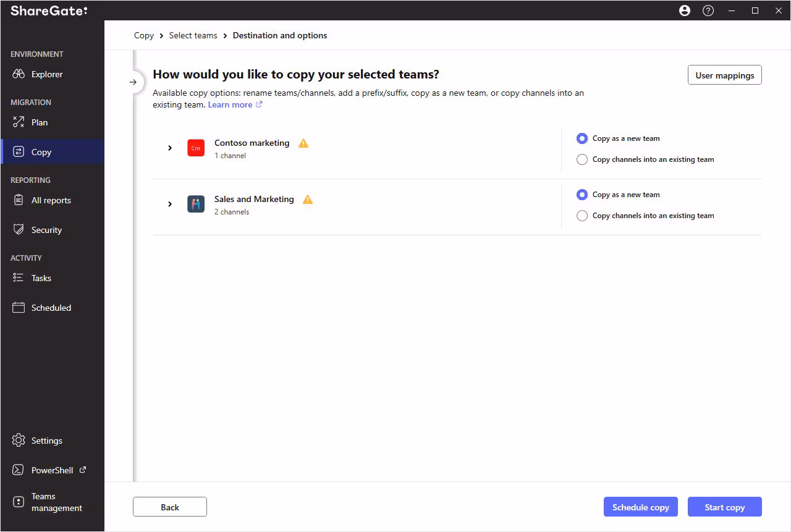Click the red Contoso marketing team avatar
791x532 pixels.
coord(196,148)
